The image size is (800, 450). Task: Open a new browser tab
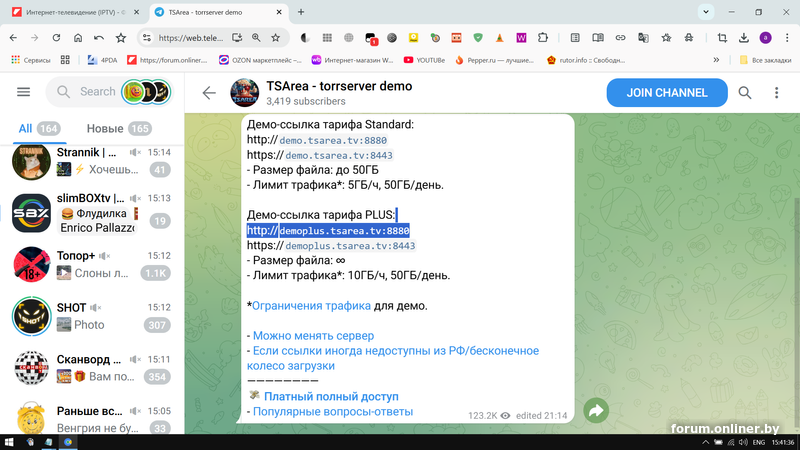(x=301, y=12)
